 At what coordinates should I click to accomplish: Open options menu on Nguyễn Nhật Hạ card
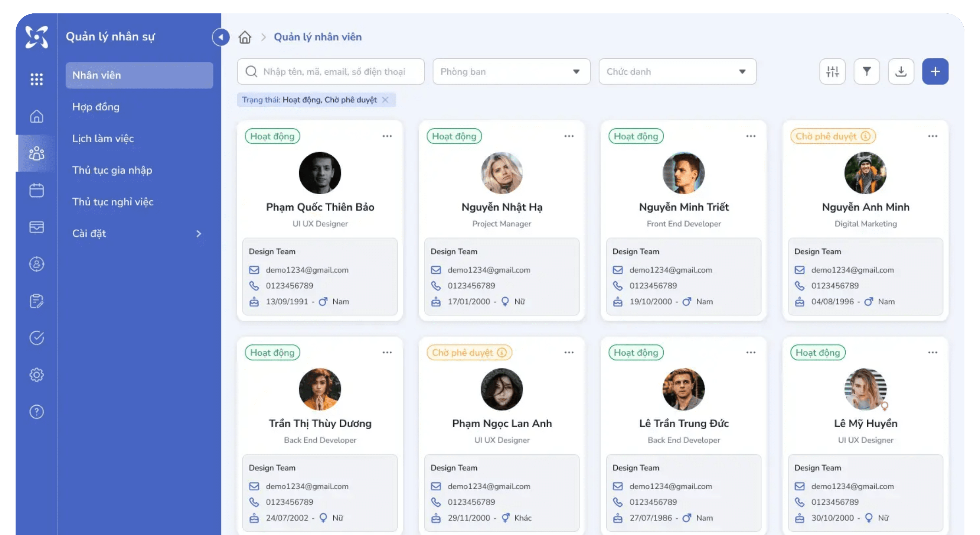pyautogui.click(x=569, y=136)
